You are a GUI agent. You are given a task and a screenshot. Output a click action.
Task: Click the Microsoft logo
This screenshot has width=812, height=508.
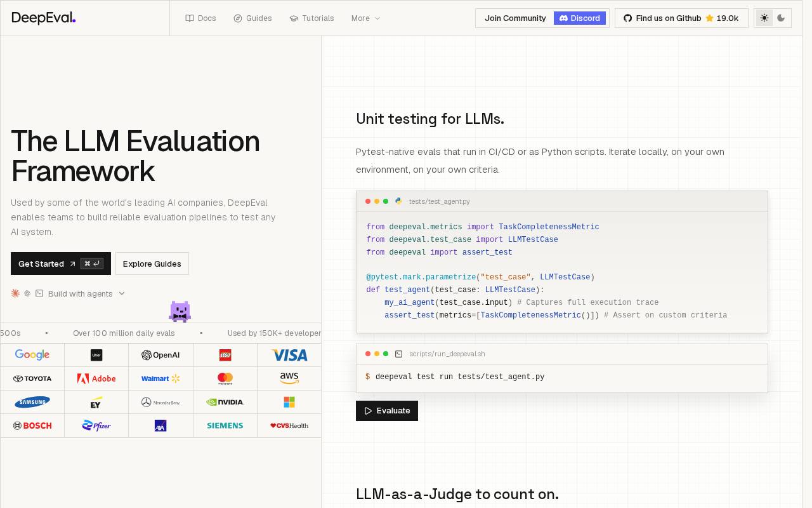point(289,402)
